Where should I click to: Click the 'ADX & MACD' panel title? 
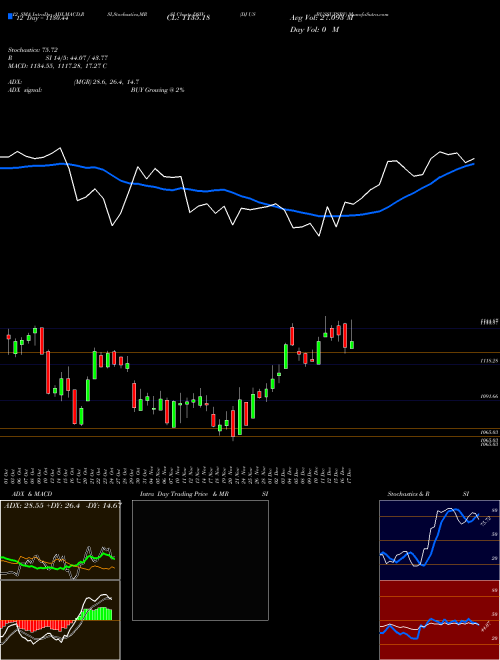32,494
